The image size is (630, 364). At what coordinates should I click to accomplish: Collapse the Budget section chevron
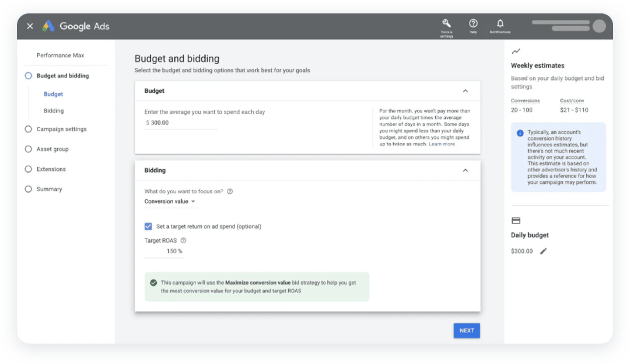click(x=465, y=91)
